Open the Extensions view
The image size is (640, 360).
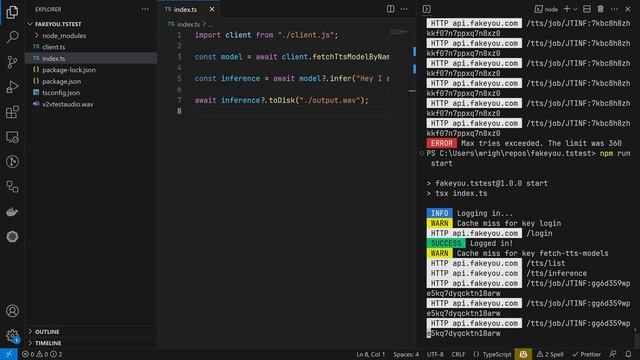click(12, 112)
